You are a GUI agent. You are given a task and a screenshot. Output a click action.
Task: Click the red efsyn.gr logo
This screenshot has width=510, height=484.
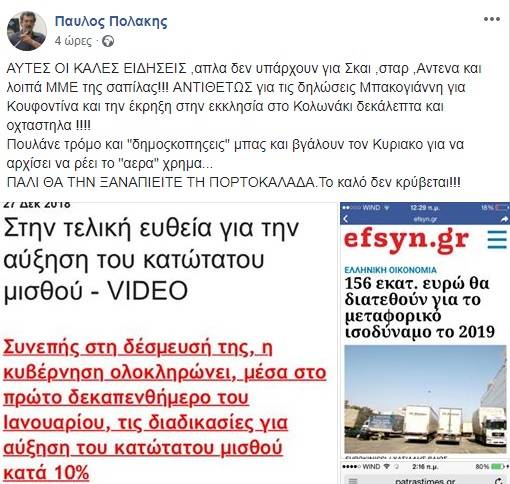(406, 239)
